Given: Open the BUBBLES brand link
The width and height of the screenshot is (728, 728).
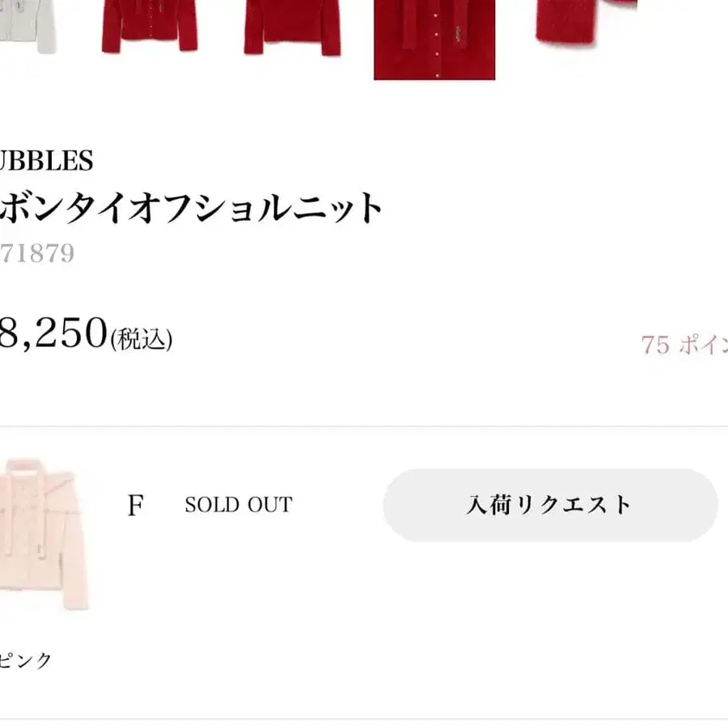Looking at the screenshot, I should coord(46,161).
